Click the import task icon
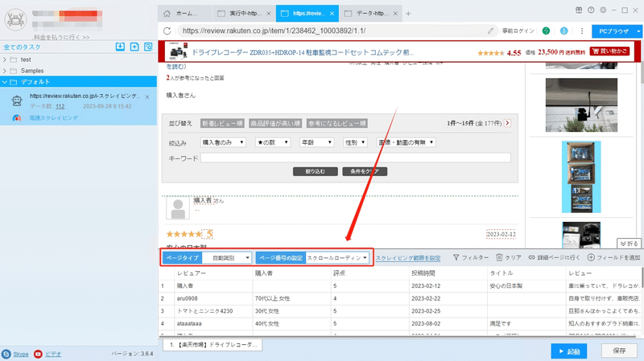Image resolution: width=644 pixels, height=361 pixels. (x=120, y=47)
